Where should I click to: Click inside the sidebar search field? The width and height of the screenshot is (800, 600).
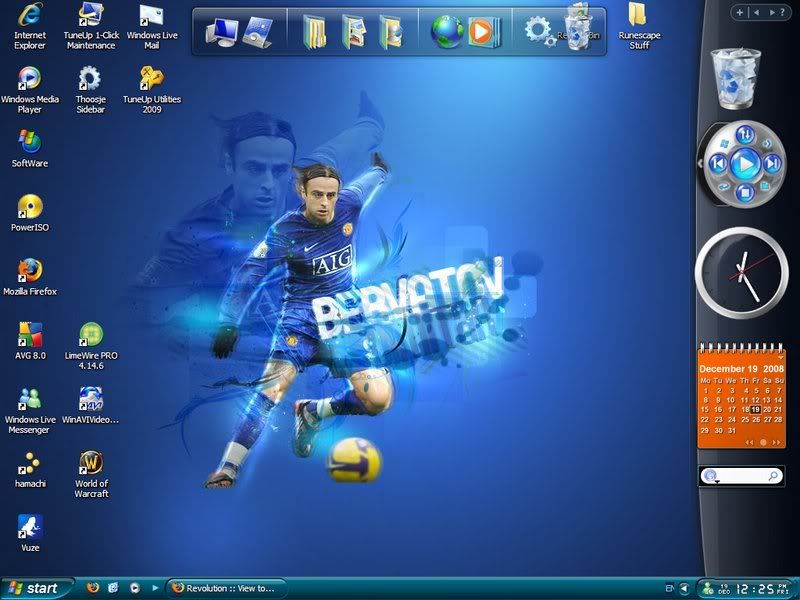[742, 476]
